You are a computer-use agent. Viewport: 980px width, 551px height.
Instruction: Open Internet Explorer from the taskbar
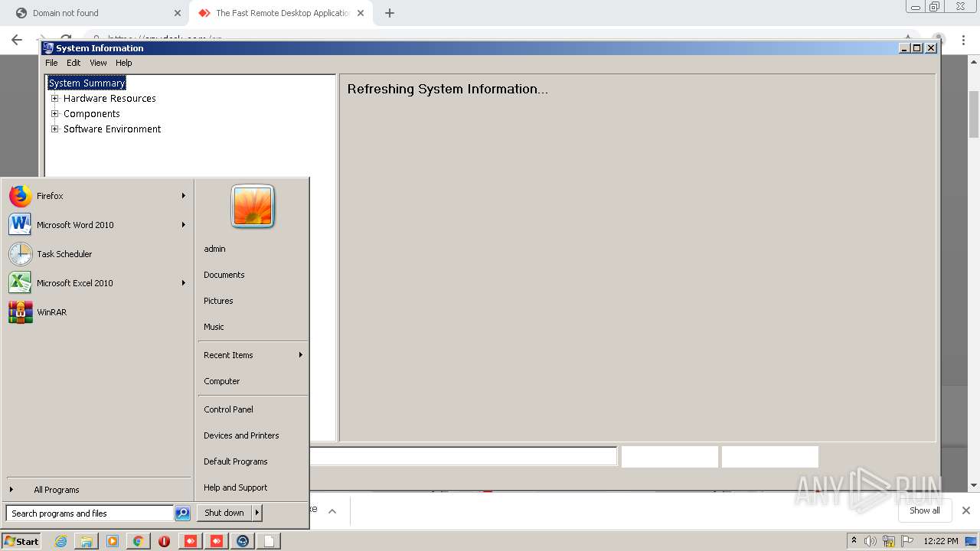[x=61, y=541]
